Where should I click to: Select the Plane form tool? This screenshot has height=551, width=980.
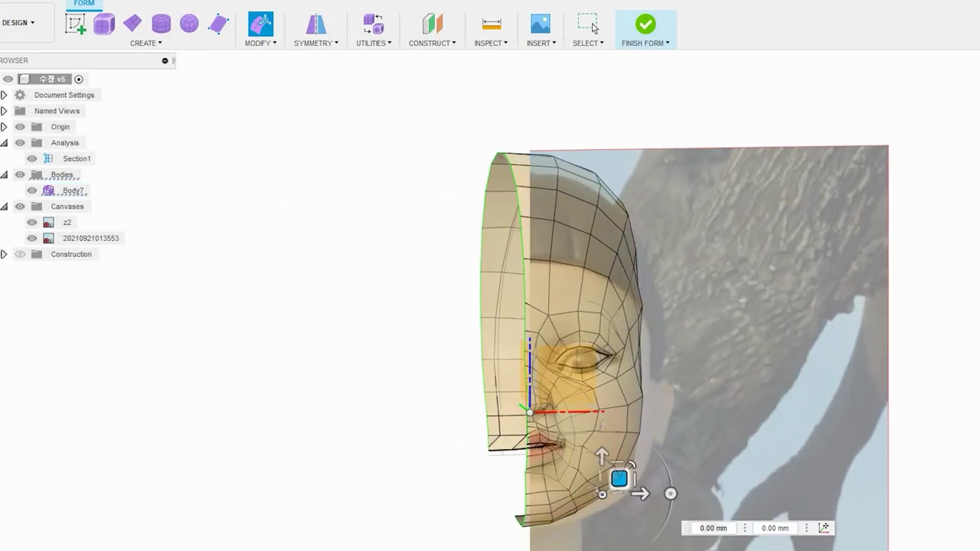132,24
